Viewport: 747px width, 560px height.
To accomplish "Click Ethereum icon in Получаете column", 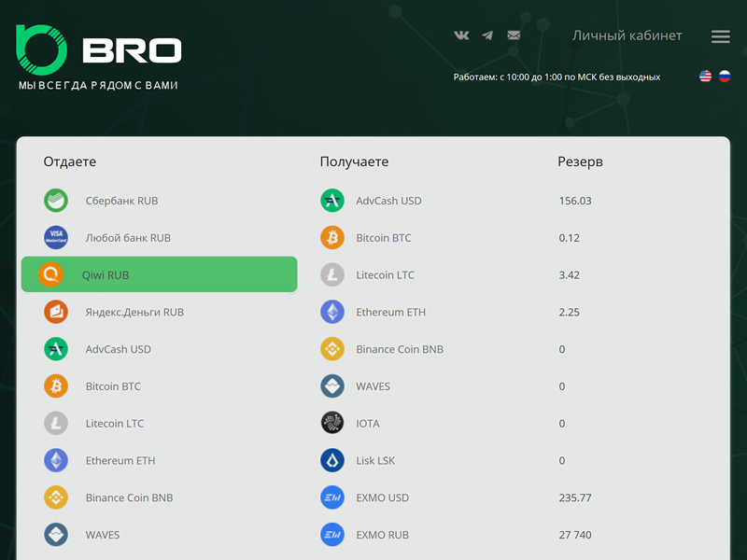I will pyautogui.click(x=332, y=312).
